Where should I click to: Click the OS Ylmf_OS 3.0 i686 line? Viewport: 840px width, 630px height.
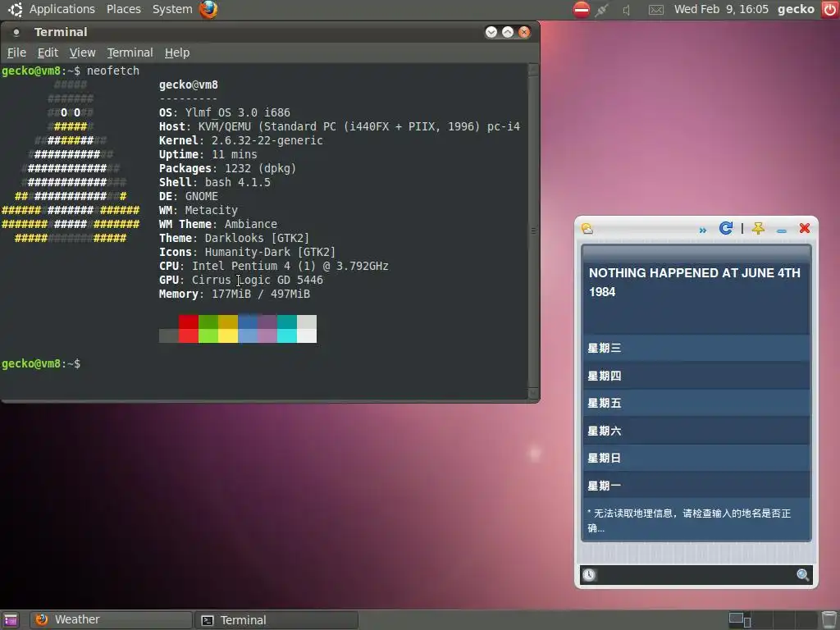point(225,112)
